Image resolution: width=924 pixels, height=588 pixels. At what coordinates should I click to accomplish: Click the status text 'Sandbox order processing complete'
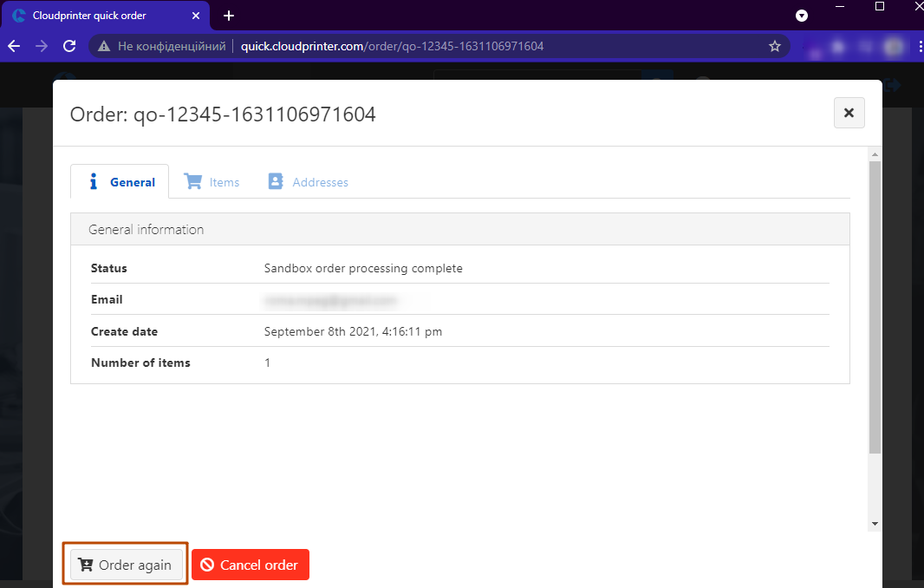[x=363, y=268]
